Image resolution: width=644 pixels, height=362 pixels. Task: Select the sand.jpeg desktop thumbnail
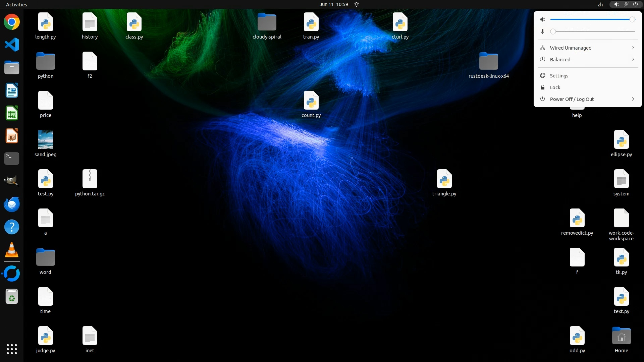coord(46,139)
